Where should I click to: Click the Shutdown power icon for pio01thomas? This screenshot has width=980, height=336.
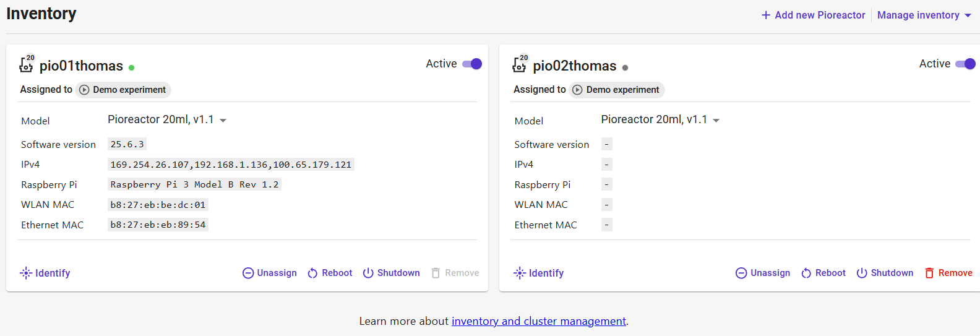pos(368,273)
